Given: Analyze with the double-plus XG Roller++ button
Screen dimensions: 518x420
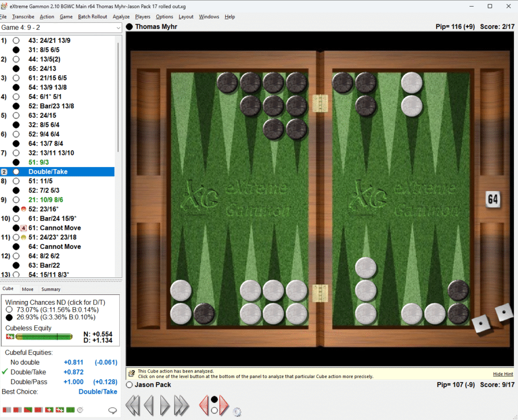Looking at the screenshot, I should pyautogui.click(x=60, y=410).
